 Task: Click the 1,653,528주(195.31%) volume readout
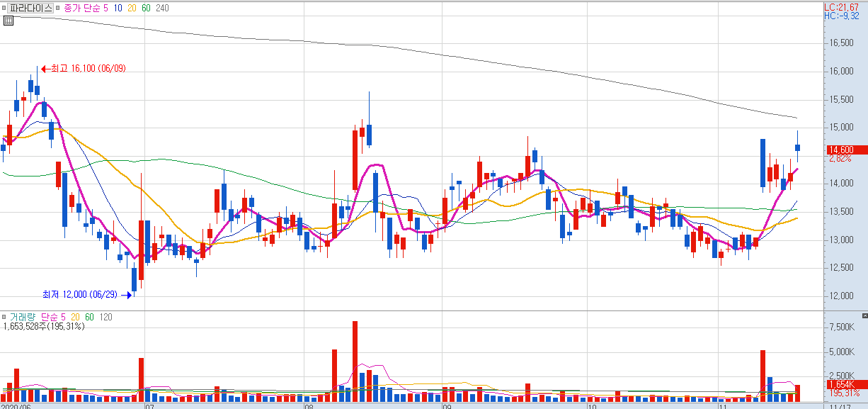click(44, 327)
